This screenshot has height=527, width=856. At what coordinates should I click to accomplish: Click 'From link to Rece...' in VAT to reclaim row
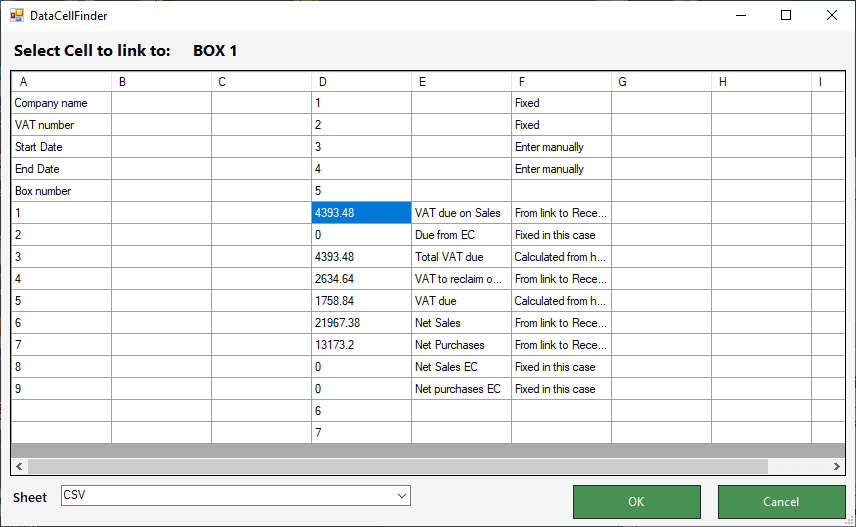click(561, 279)
